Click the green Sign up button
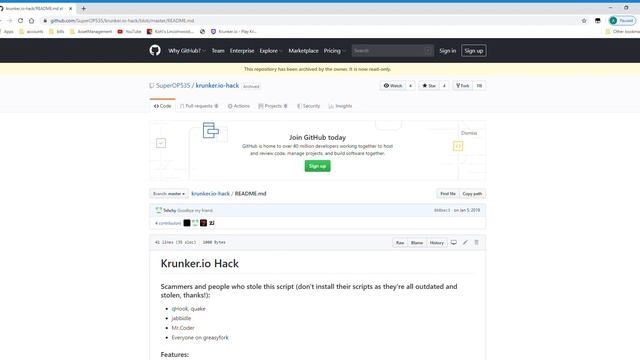Screen dimensions: 640x360 [317, 166]
